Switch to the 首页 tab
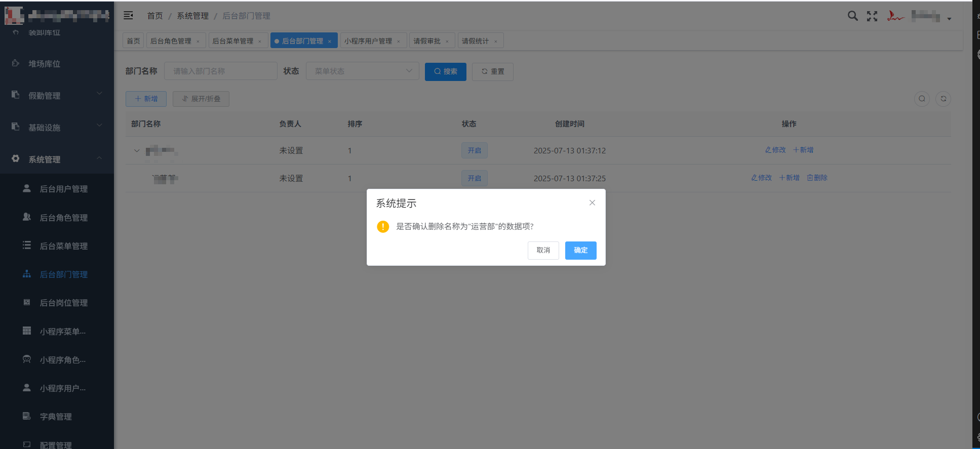Image resolution: width=980 pixels, height=449 pixels. coord(133,41)
